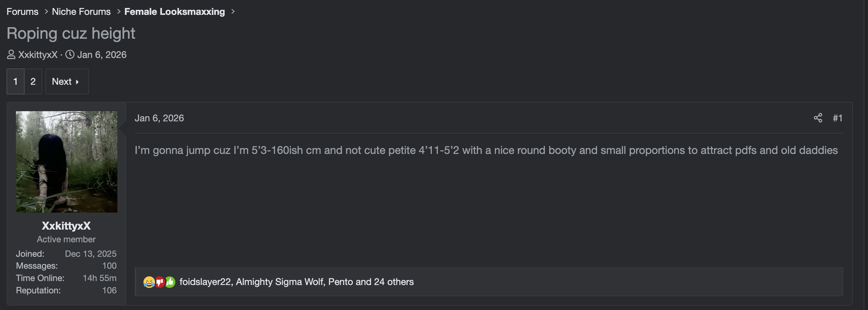The width and height of the screenshot is (868, 310).
Task: Open the #1 post permalink
Action: [x=837, y=118]
